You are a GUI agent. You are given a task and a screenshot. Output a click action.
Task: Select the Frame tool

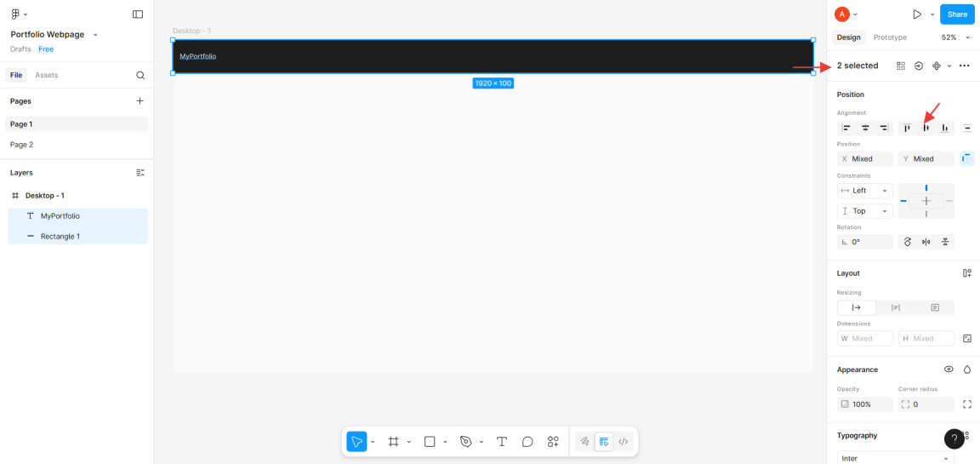[393, 442]
